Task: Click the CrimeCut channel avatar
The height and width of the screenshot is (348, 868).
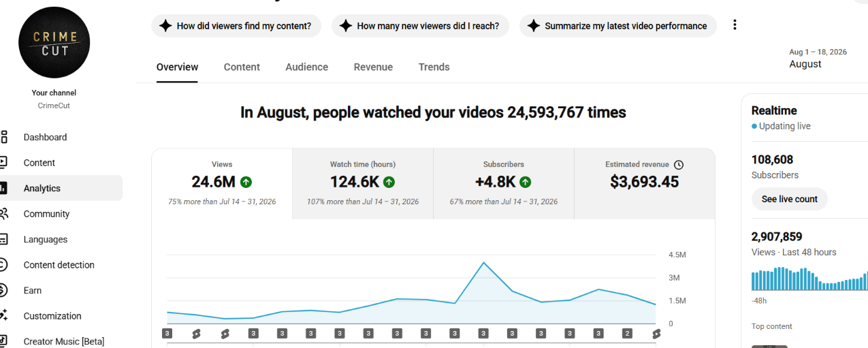Action: [x=54, y=43]
